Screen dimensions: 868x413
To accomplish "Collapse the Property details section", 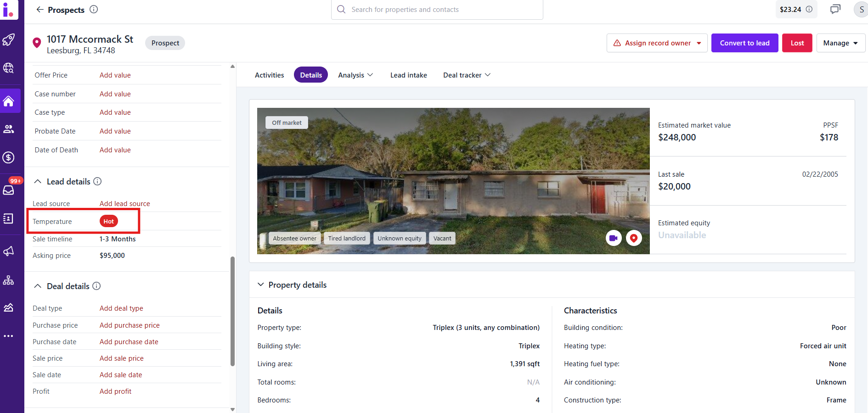I will pos(261,285).
